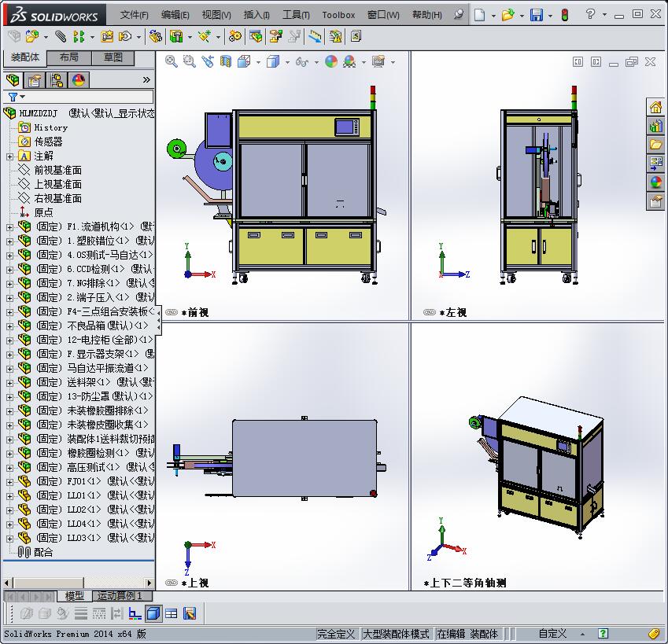Activate the Section View tool
The height and width of the screenshot is (644, 668).
[226, 61]
